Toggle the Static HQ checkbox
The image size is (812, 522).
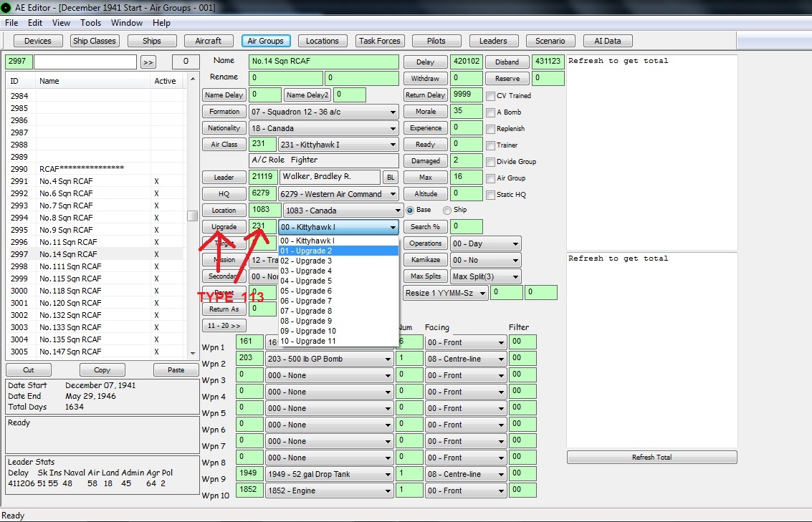490,195
